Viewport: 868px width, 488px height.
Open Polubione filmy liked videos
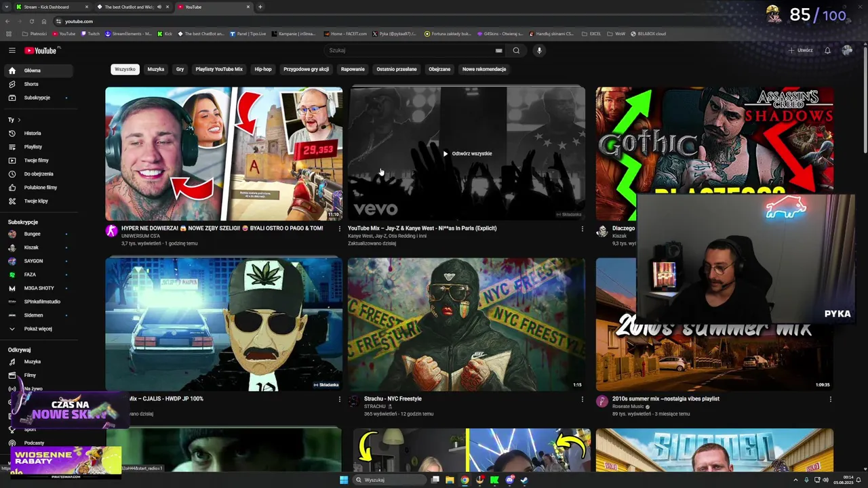(x=37, y=188)
